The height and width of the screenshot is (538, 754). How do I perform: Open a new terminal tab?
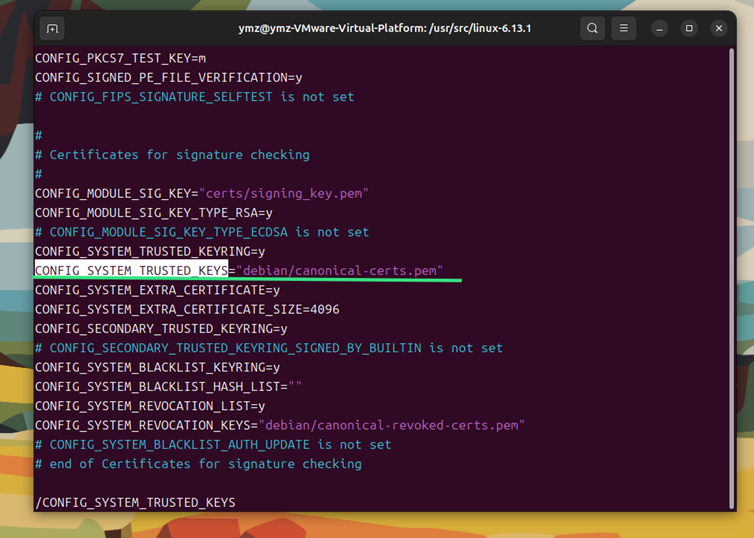tap(53, 29)
